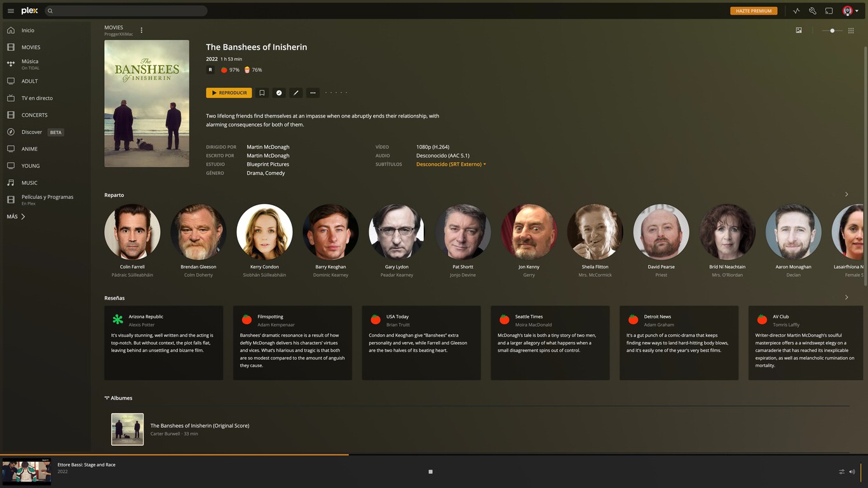The image size is (868, 488).
Task: Open the Cast to device icon
Action: [x=828, y=11]
